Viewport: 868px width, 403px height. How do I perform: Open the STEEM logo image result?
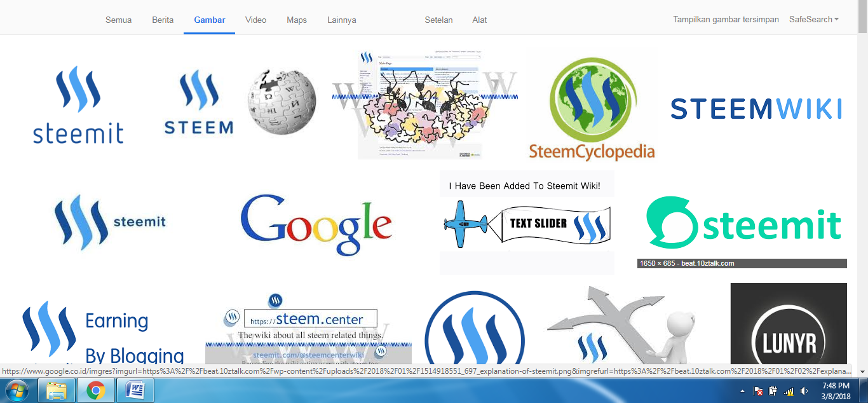198,103
